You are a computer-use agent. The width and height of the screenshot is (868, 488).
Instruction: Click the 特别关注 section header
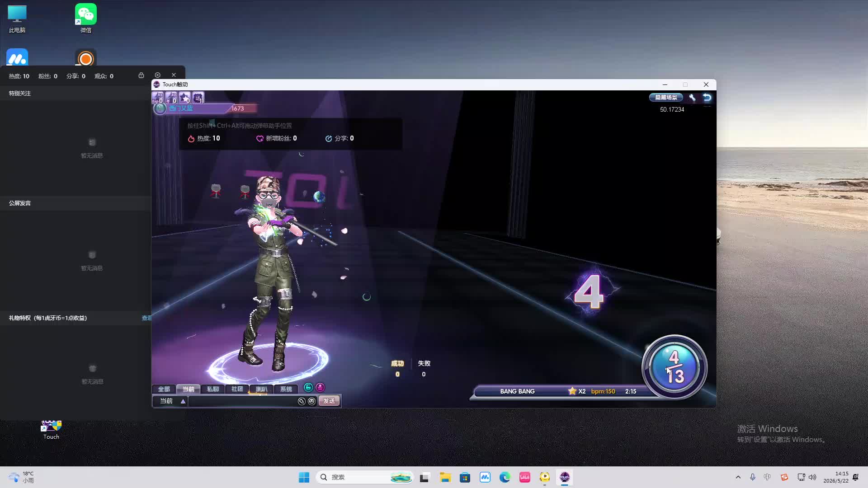tap(20, 94)
